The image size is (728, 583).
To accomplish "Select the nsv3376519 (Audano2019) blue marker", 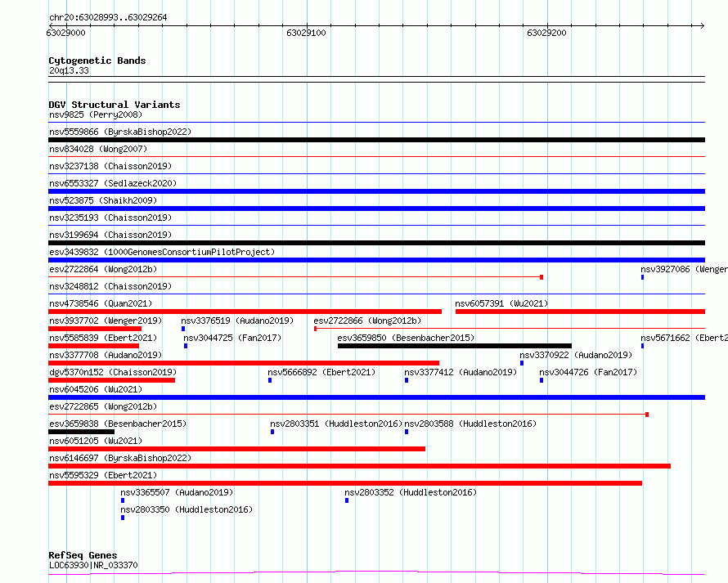I will (183, 329).
